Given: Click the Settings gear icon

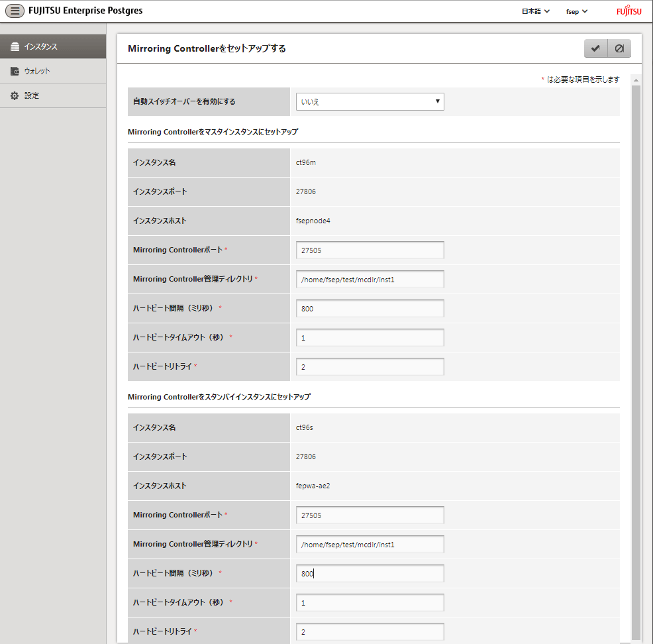Looking at the screenshot, I should (x=15, y=96).
